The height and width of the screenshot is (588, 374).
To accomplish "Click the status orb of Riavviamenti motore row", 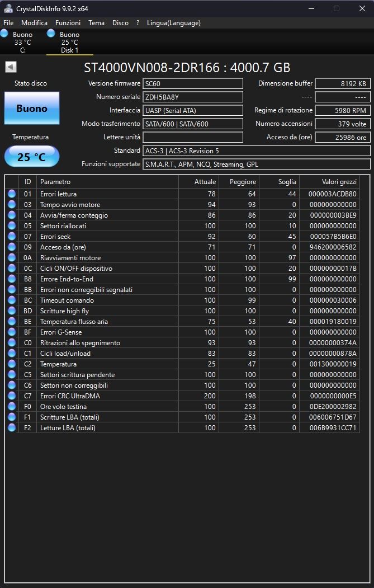I will coord(12,257).
